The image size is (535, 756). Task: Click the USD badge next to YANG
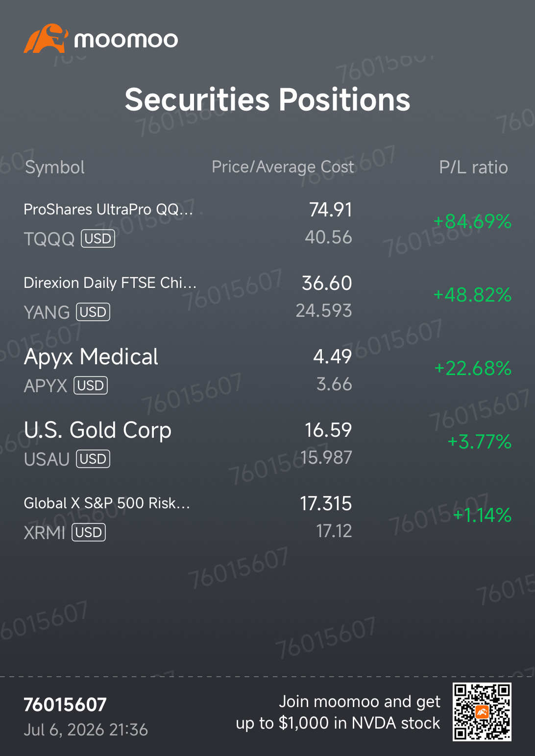click(x=93, y=312)
